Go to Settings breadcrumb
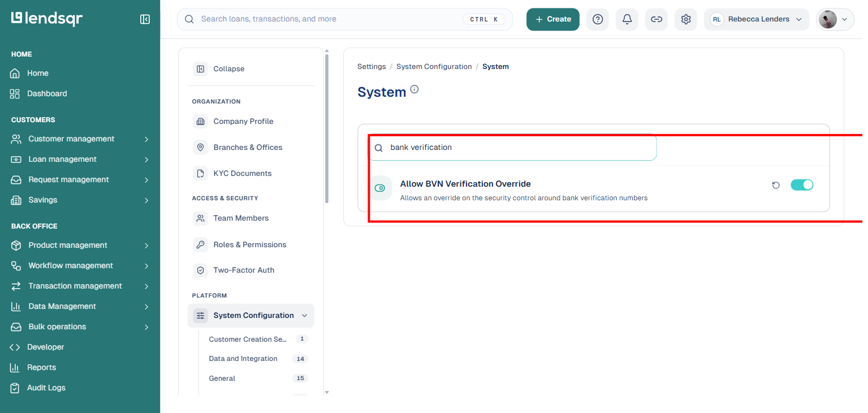Image resolution: width=868 pixels, height=413 pixels. (372, 67)
